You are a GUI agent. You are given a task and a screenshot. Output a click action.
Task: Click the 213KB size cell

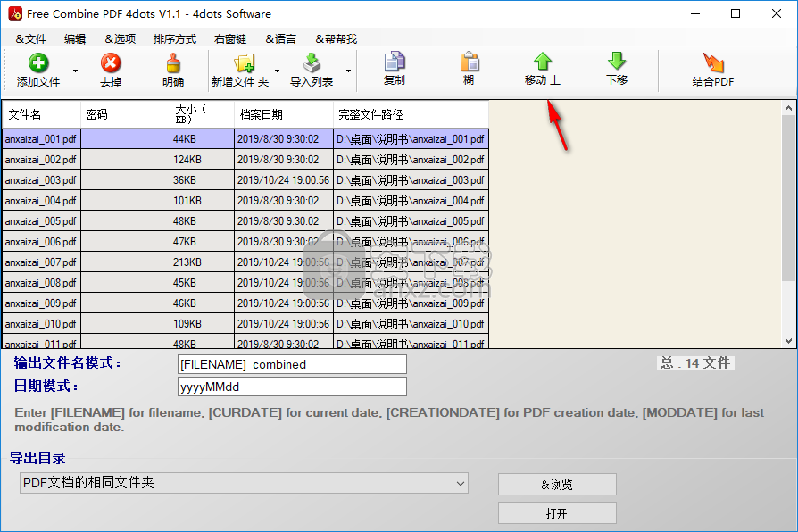(202, 262)
